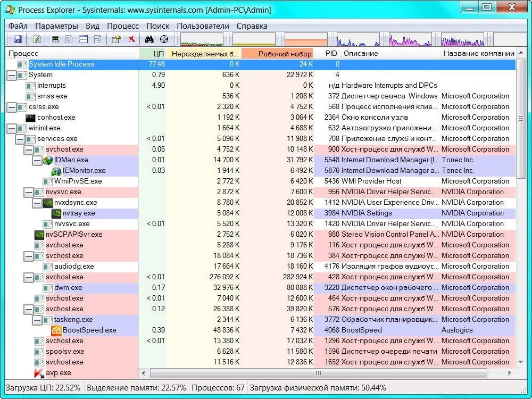The height and width of the screenshot is (399, 532).
Task: Collapse the services.exe tree node
Action: click(x=20, y=139)
